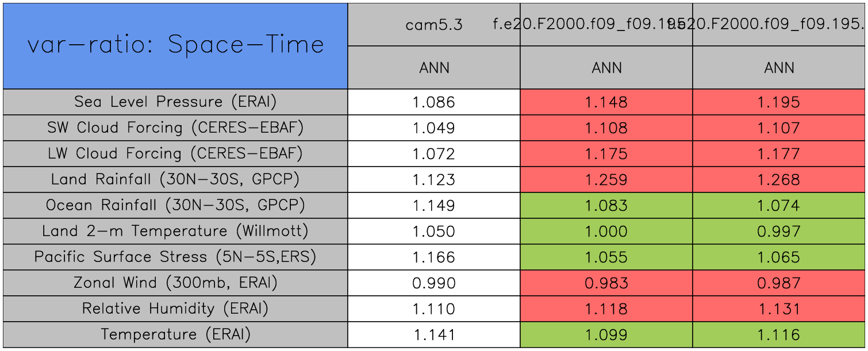
Task: Select Land 2-m Temperature (Willmott) label
Action: (175, 231)
